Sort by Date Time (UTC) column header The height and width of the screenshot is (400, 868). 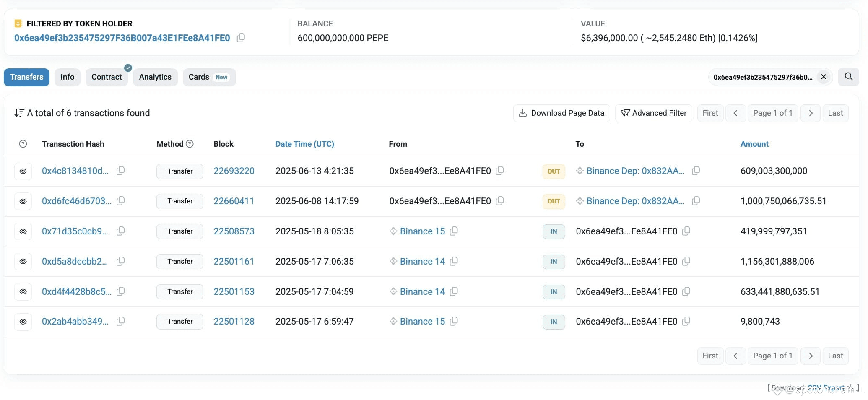coord(304,144)
